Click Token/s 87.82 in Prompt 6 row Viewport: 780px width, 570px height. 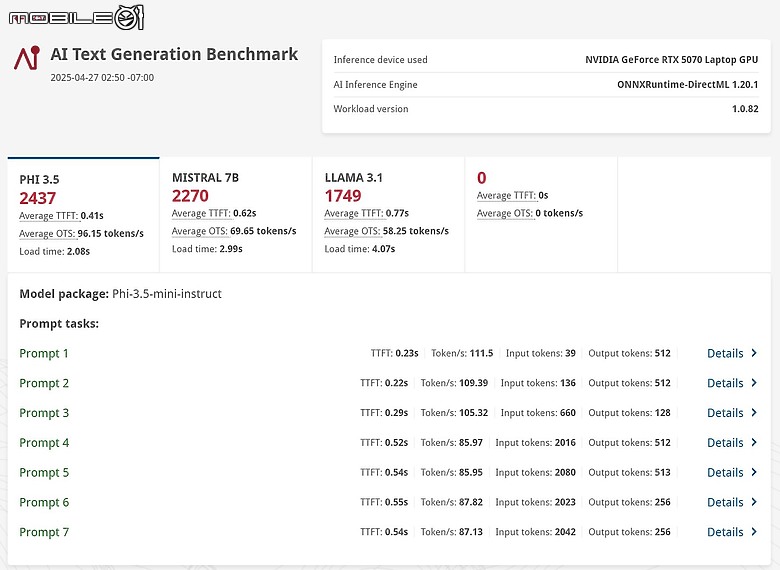point(452,502)
